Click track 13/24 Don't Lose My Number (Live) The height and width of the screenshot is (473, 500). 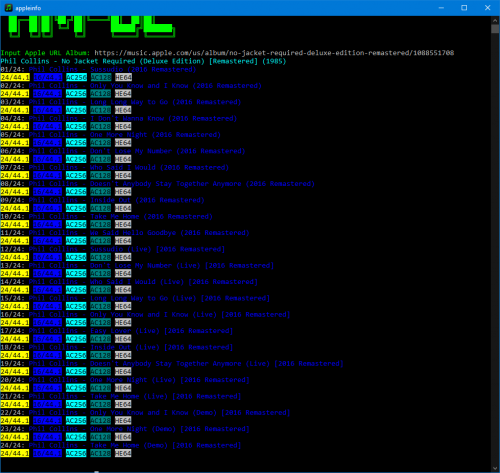tap(137, 265)
